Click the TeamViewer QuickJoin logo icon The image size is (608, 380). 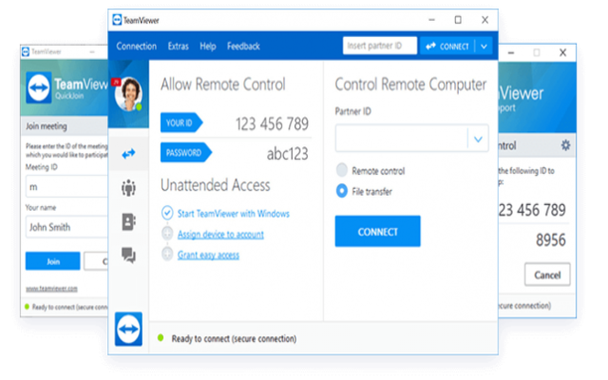[39, 88]
